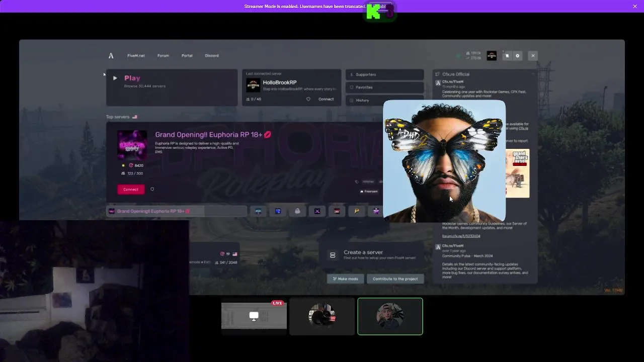Dismiss the Streamer Mode banner with X

pyautogui.click(x=635, y=6)
